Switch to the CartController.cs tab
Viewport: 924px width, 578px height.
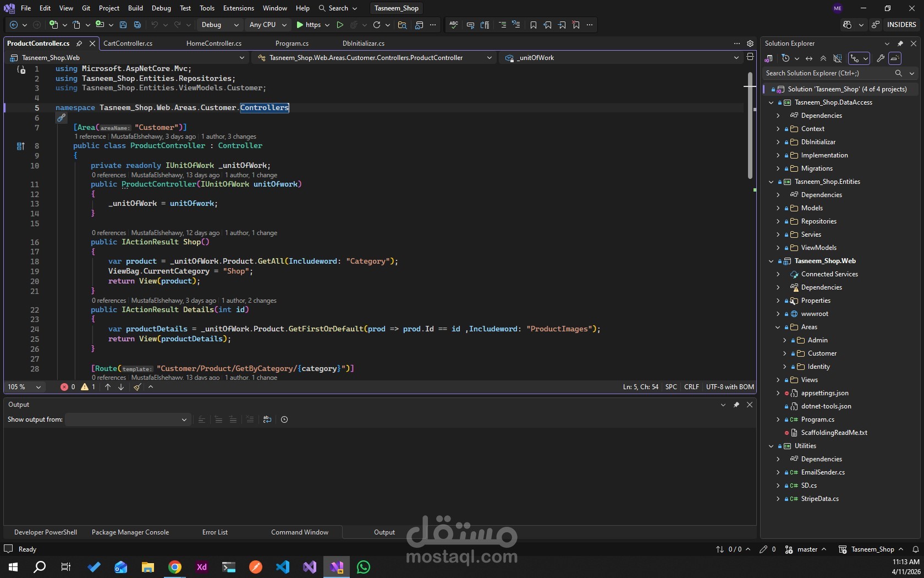[x=128, y=43]
